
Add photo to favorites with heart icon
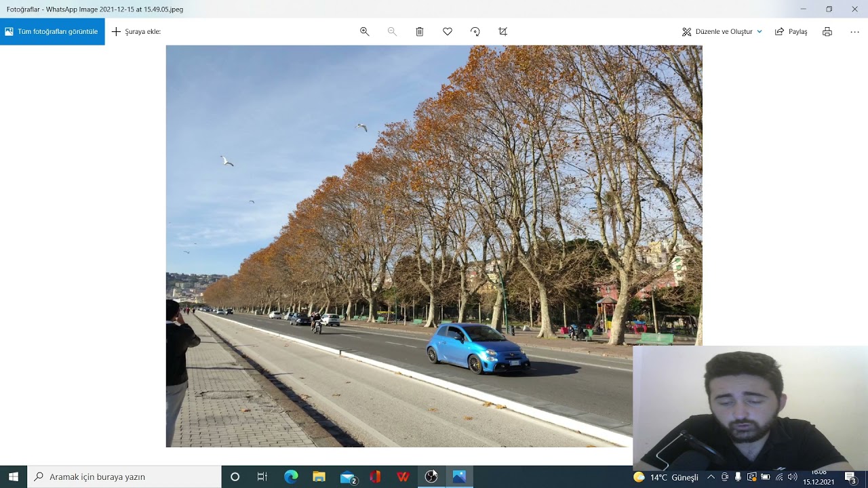pos(448,32)
